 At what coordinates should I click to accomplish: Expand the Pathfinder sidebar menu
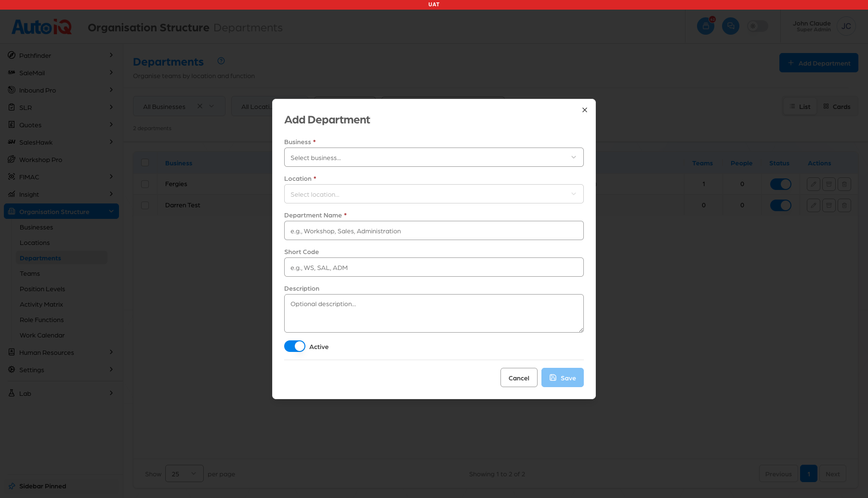61,55
